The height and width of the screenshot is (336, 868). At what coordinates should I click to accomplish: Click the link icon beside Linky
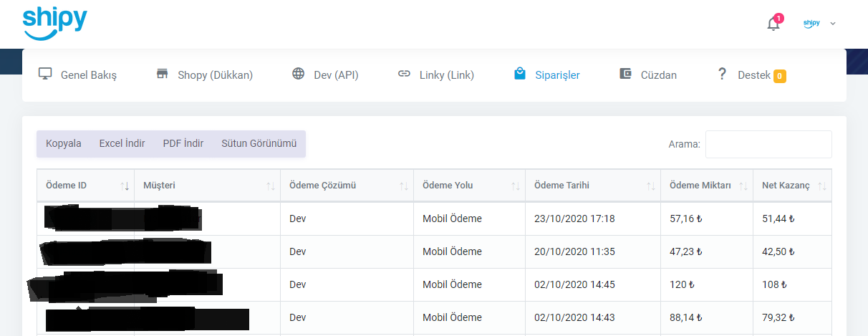(x=404, y=74)
